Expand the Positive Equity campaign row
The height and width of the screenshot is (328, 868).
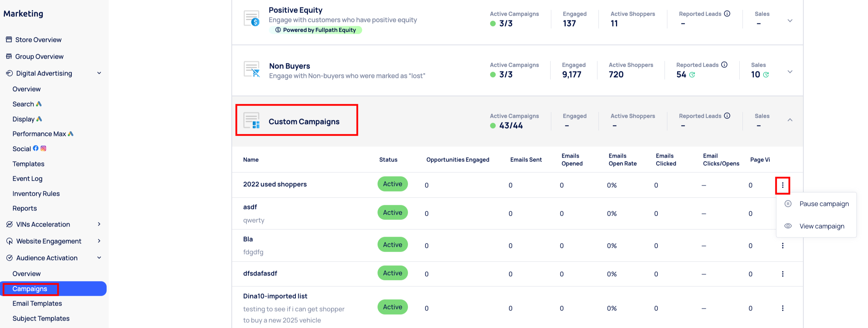[x=790, y=21]
